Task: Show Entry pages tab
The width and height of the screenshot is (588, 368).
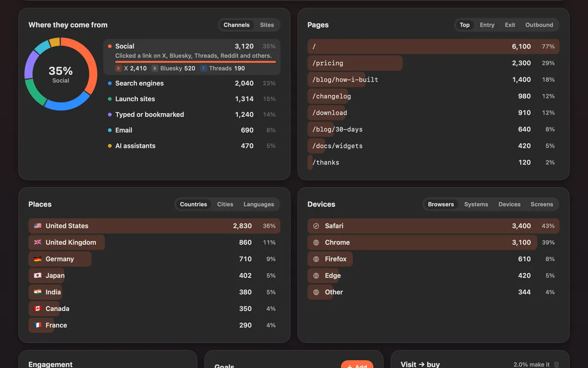Action: point(487,25)
